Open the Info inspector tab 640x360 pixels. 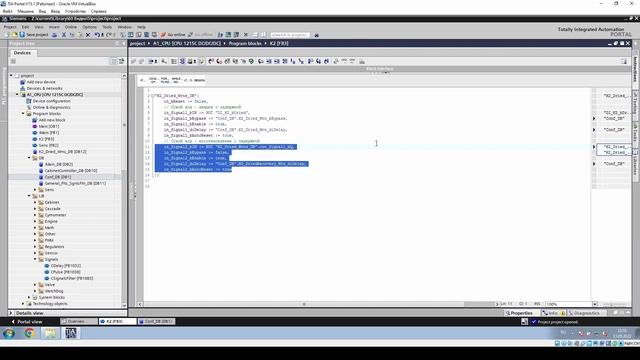[553, 313]
